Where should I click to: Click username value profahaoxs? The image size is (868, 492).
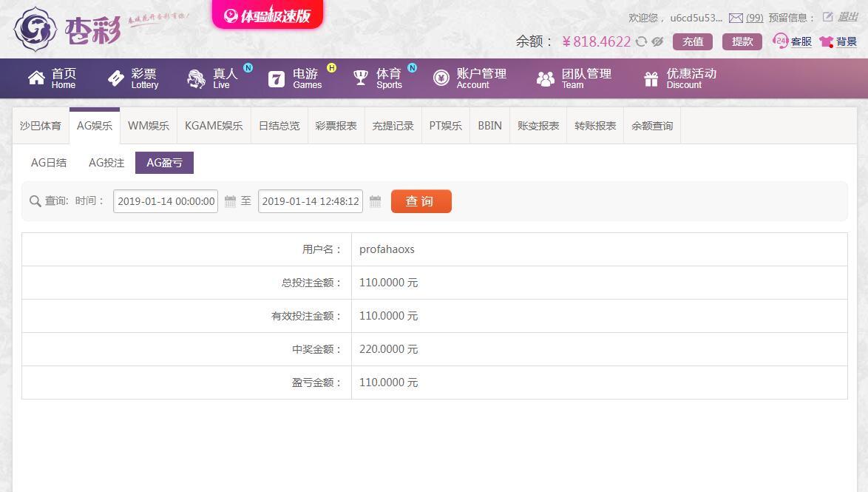[387, 249]
